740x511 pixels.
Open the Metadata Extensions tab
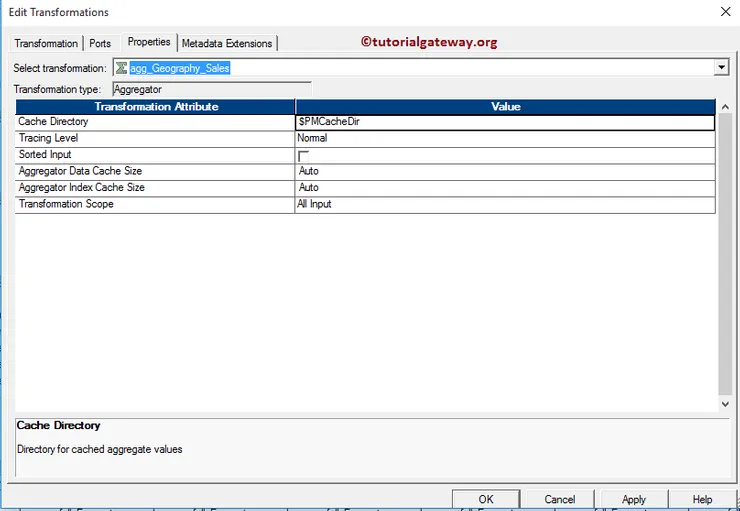(x=227, y=43)
